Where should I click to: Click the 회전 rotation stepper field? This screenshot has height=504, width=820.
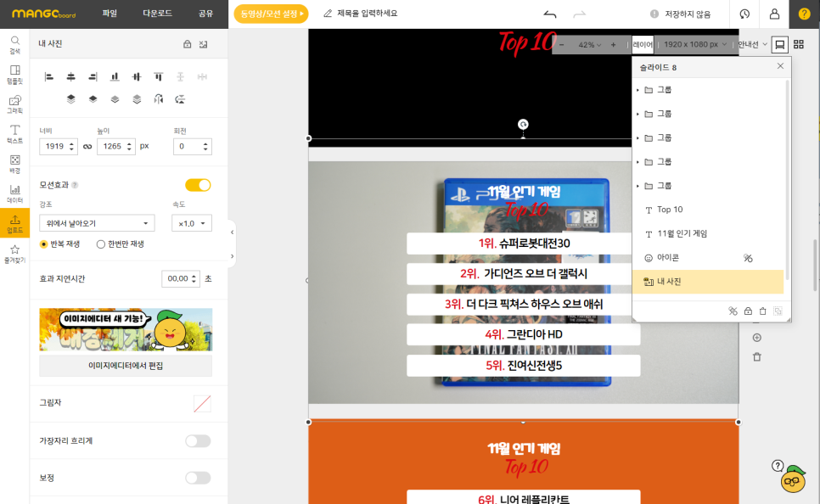pyautogui.click(x=193, y=147)
